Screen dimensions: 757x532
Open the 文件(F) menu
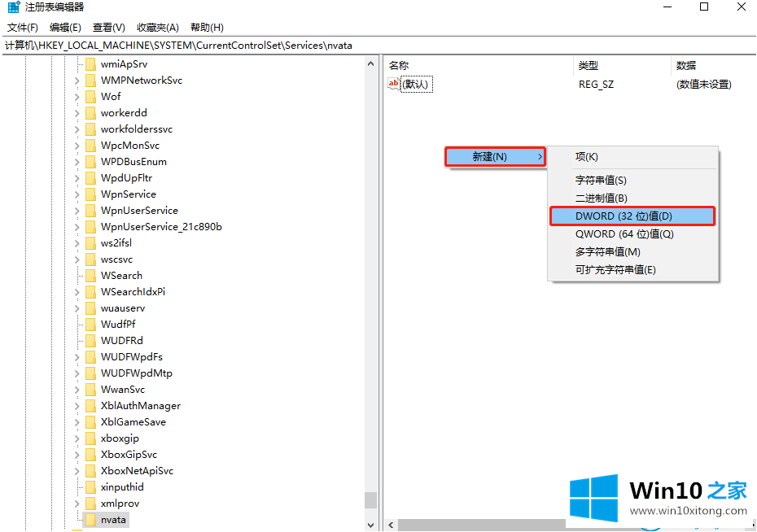pos(23,28)
